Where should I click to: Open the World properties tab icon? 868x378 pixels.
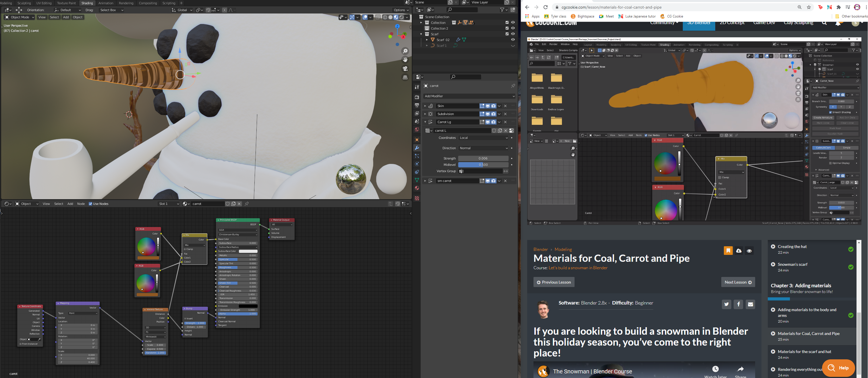[417, 130]
